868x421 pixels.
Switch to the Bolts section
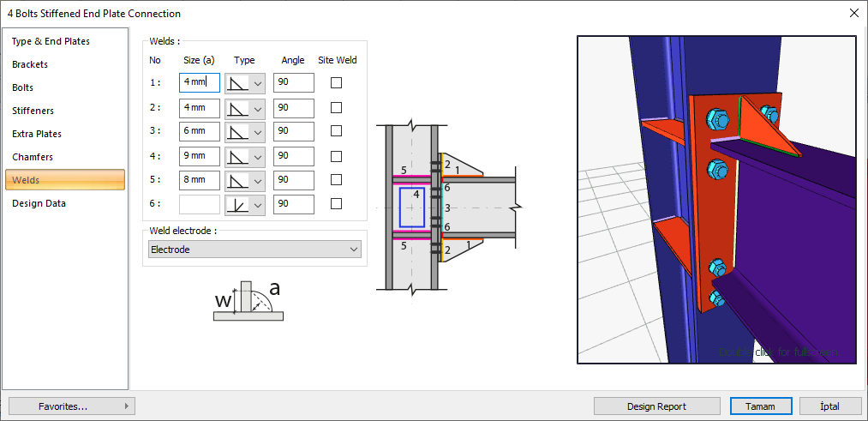23,87
